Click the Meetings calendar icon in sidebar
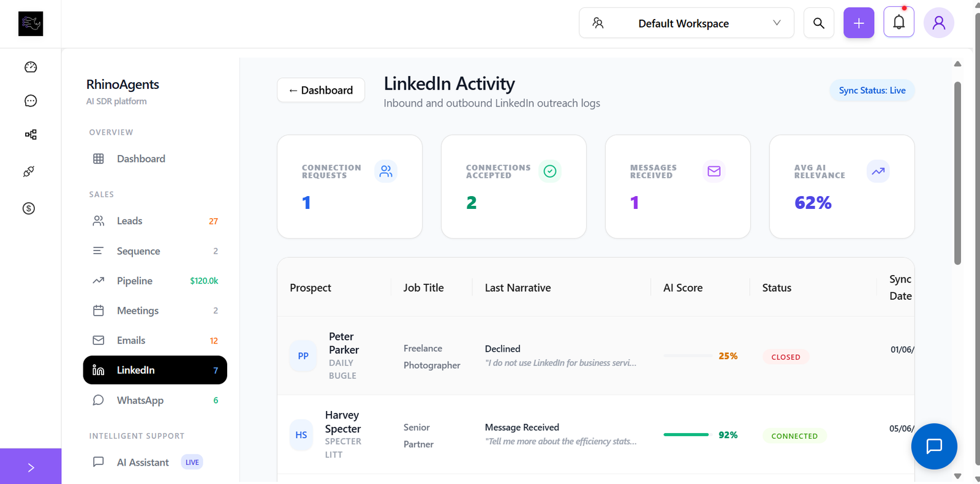This screenshot has height=484, width=980. [98, 311]
